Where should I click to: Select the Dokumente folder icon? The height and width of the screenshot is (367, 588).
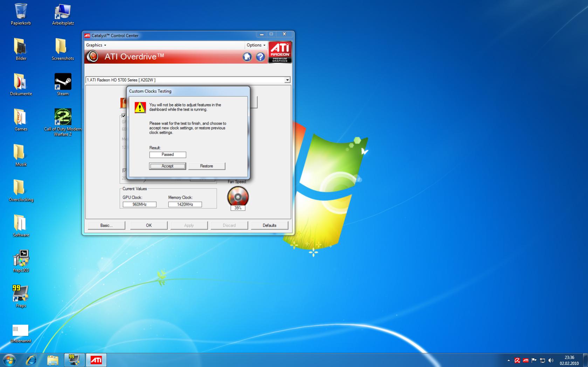coord(21,84)
